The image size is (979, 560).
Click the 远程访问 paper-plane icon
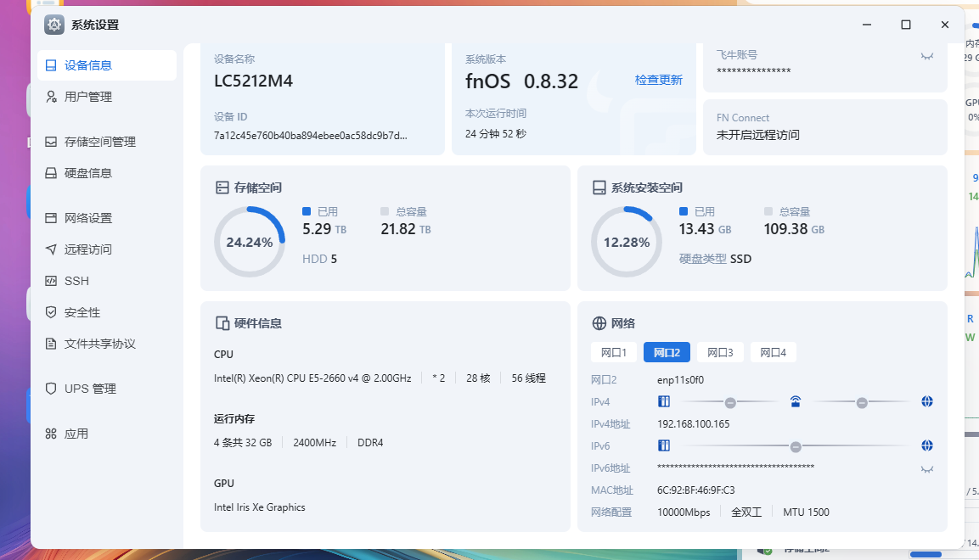point(51,249)
